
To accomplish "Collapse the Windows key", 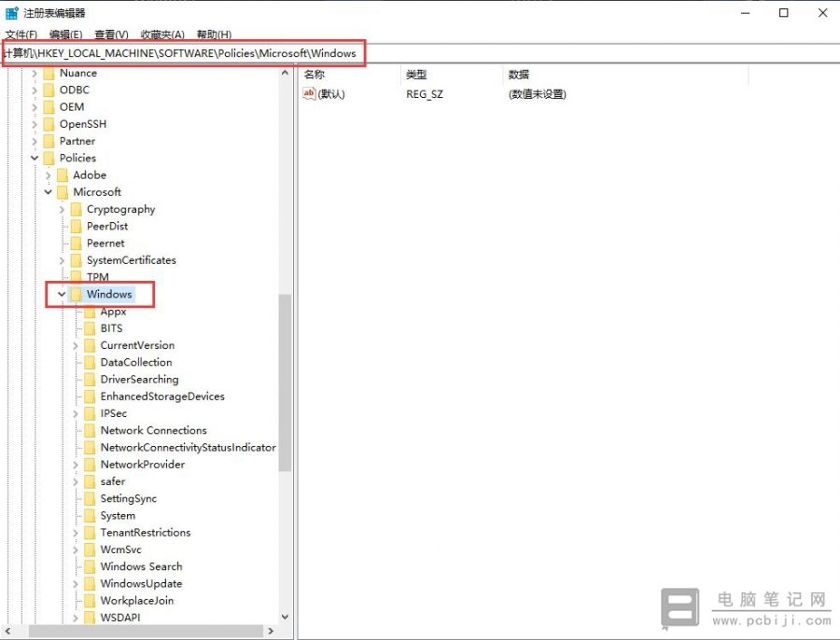I will [62, 294].
